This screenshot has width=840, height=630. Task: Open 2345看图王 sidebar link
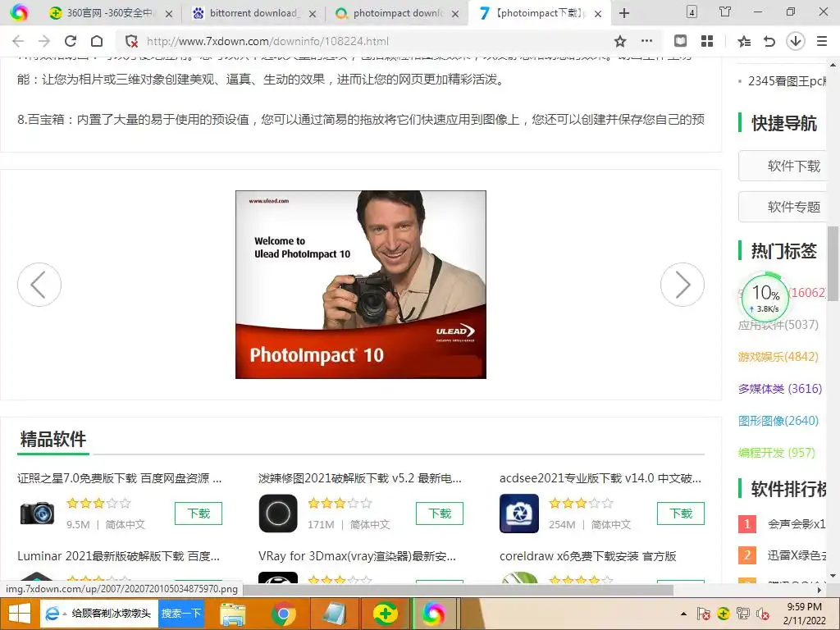(x=787, y=81)
